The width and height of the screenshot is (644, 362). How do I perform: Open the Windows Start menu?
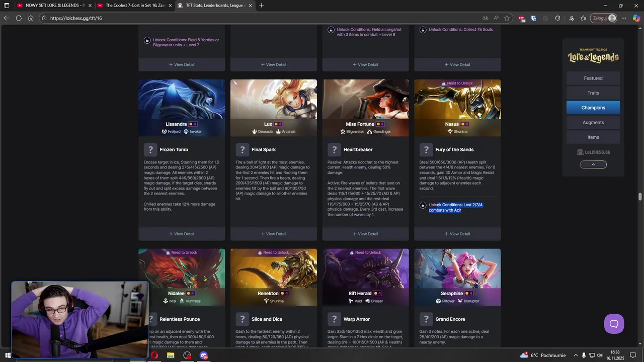tap(7, 355)
